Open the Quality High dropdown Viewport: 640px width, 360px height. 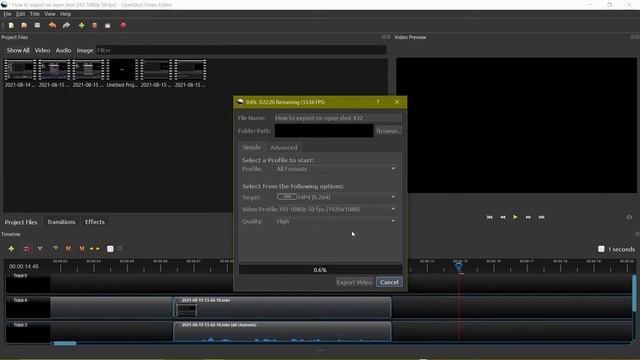coord(336,221)
